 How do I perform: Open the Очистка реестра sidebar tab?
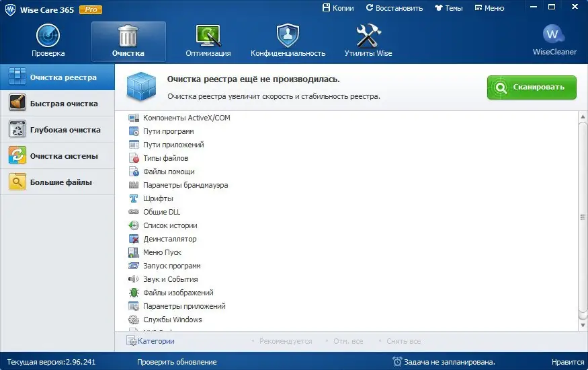57,77
